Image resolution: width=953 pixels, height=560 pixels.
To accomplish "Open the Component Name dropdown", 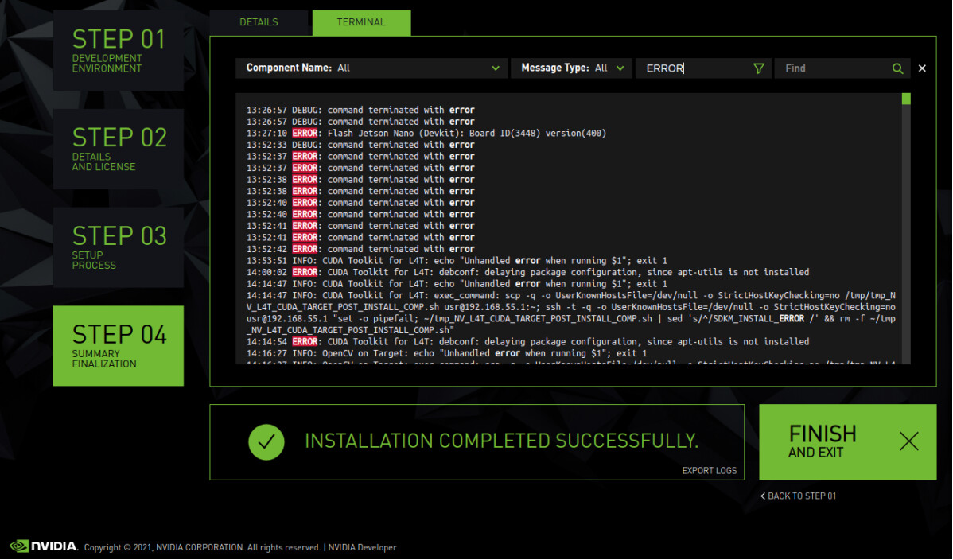I will [x=371, y=68].
